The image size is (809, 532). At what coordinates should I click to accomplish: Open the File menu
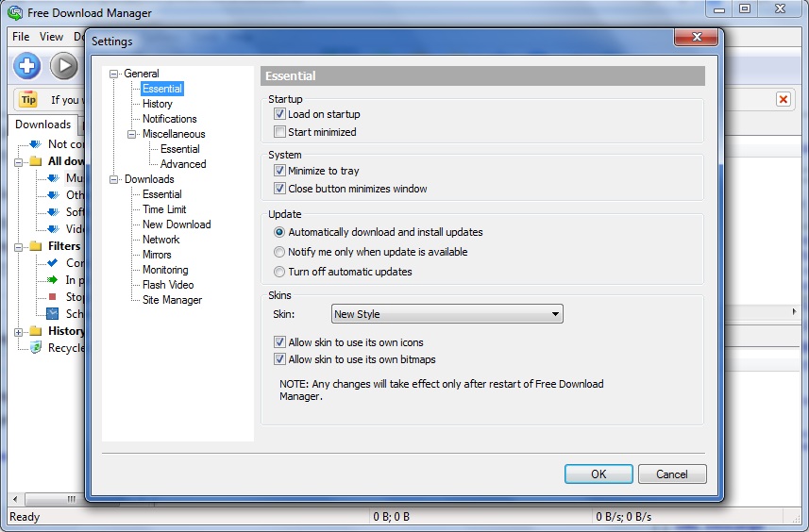pos(21,37)
